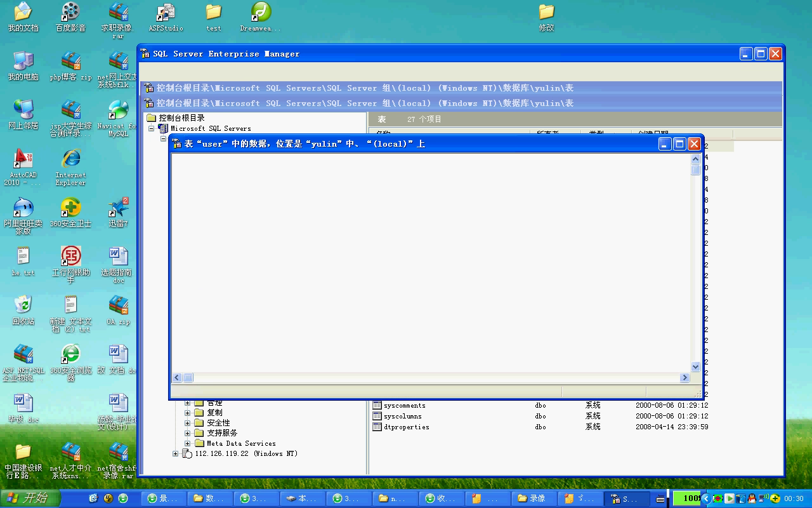Click the right arrow of data window horizontal scrollbar
This screenshot has height=508, width=812.
[684, 378]
